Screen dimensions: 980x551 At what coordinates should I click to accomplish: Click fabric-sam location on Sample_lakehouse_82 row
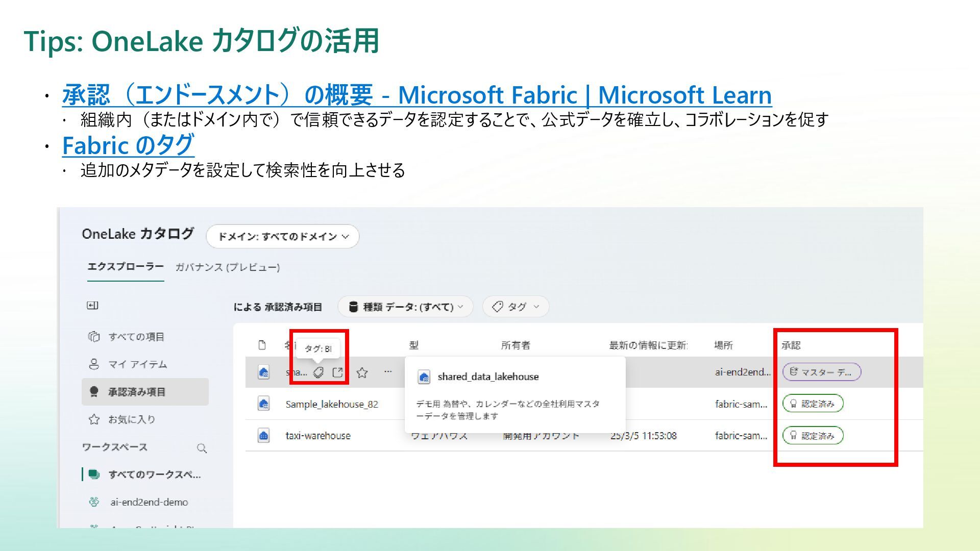741,404
